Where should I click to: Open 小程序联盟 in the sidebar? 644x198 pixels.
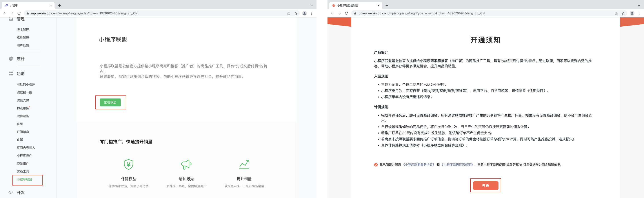pos(24,180)
